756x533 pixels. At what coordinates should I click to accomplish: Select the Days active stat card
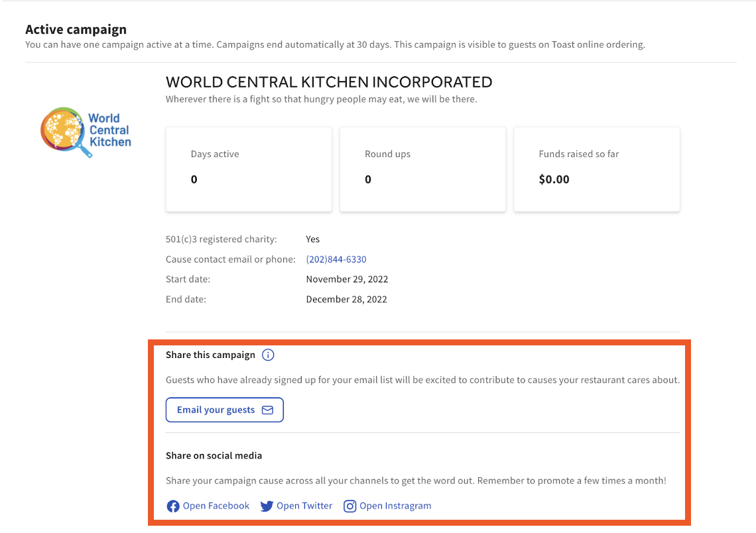click(x=248, y=169)
